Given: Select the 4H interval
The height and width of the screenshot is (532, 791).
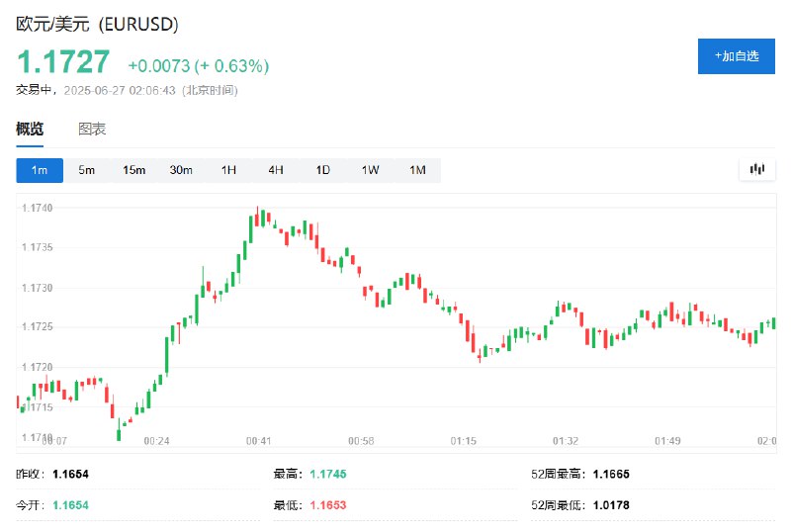Looking at the screenshot, I should (276, 170).
